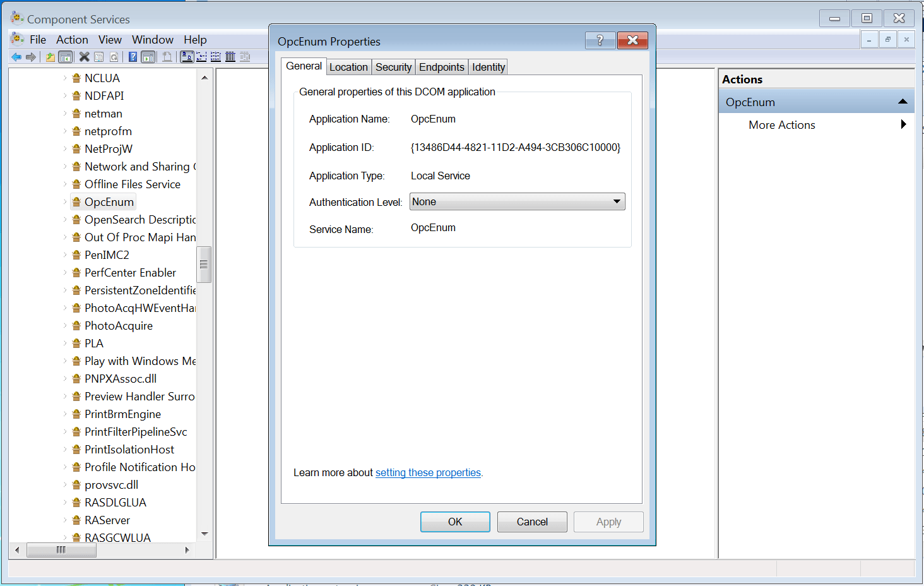Open the More Actions submenu
This screenshot has width=924, height=586.
tap(903, 125)
